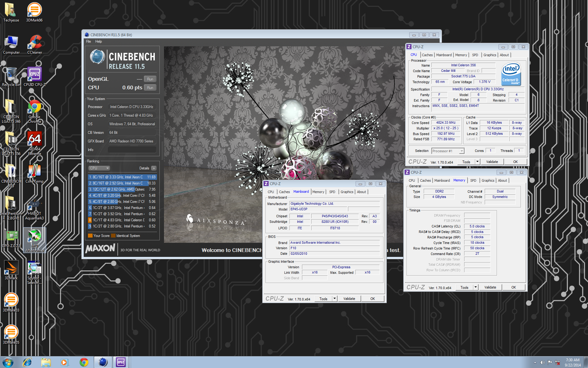This screenshot has width=588, height=368.
Task: Open the Computer desktop icon
Action: (11, 45)
